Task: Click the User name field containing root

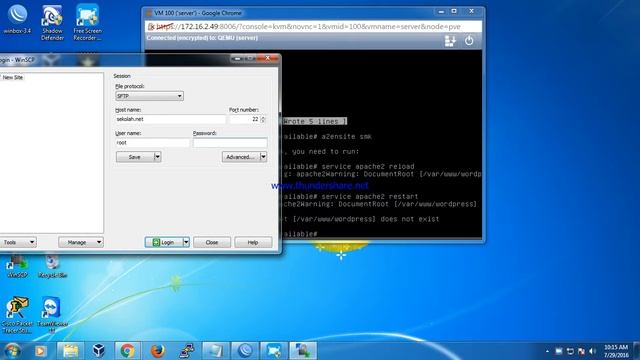Action: click(x=152, y=143)
